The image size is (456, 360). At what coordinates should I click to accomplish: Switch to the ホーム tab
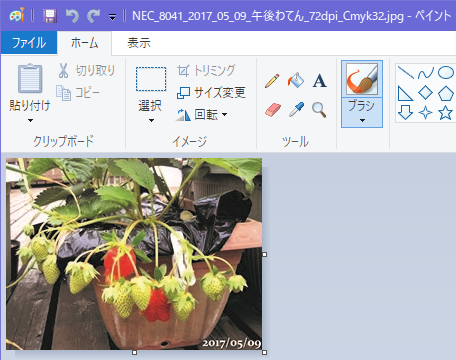coord(84,43)
